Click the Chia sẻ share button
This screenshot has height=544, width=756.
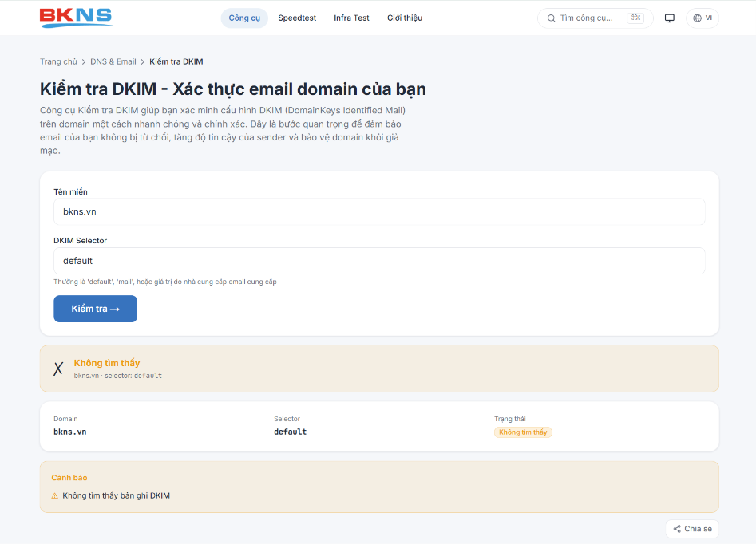tap(692, 529)
